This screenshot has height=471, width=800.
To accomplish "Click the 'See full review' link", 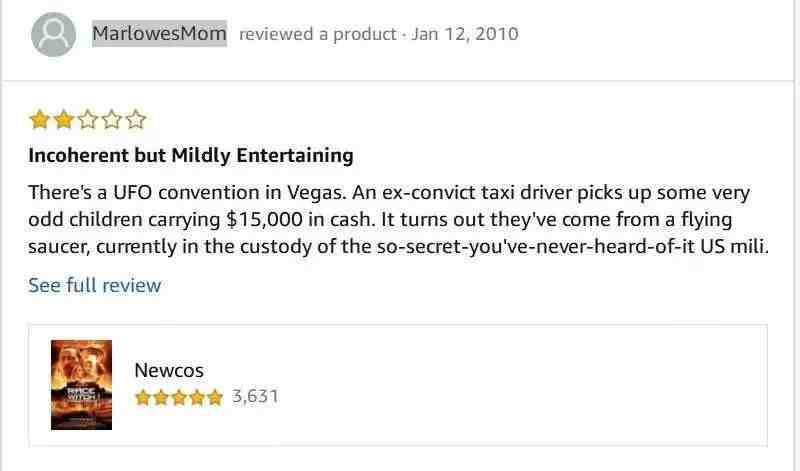I will tap(95, 285).
